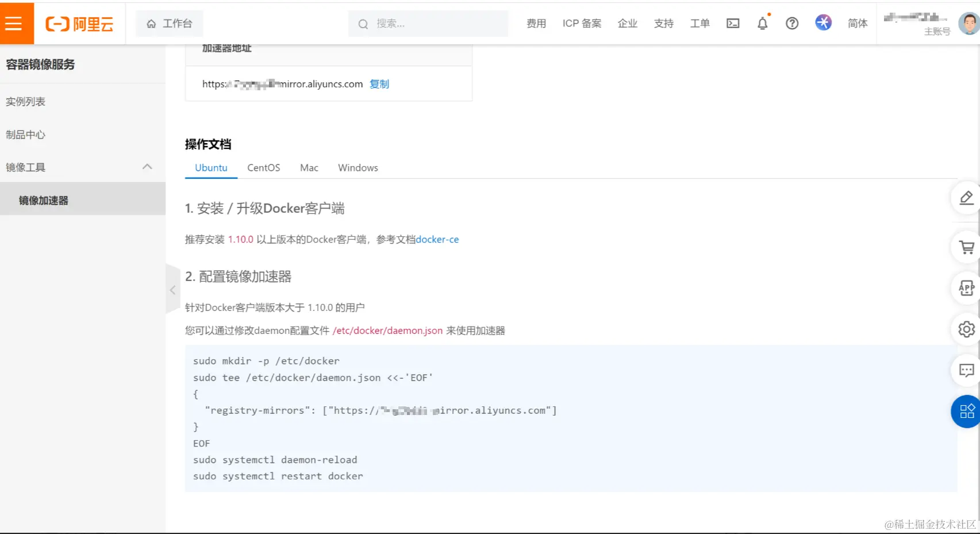Click the blue grid apps button
Image resolution: width=980 pixels, height=534 pixels.
(x=966, y=412)
